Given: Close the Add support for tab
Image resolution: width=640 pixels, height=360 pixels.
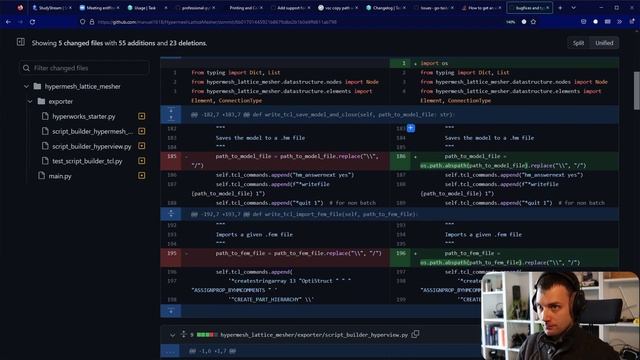Looking at the screenshot, I should (309, 8).
